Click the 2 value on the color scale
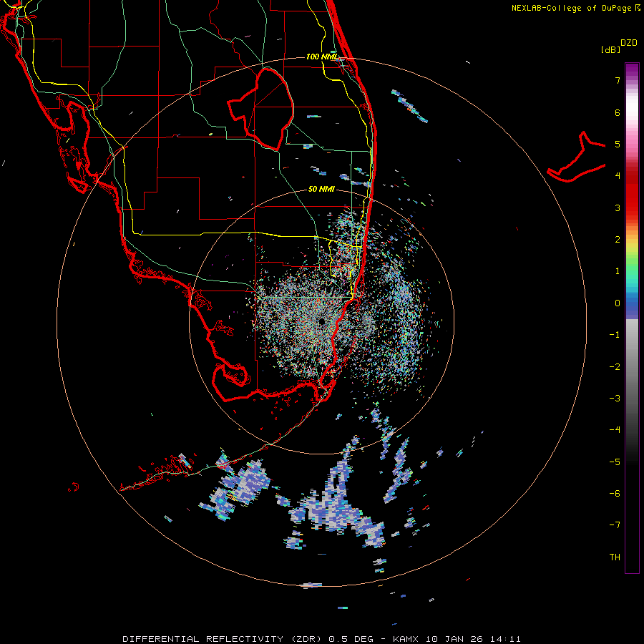Viewport: 644px width, 644px height. coord(618,240)
